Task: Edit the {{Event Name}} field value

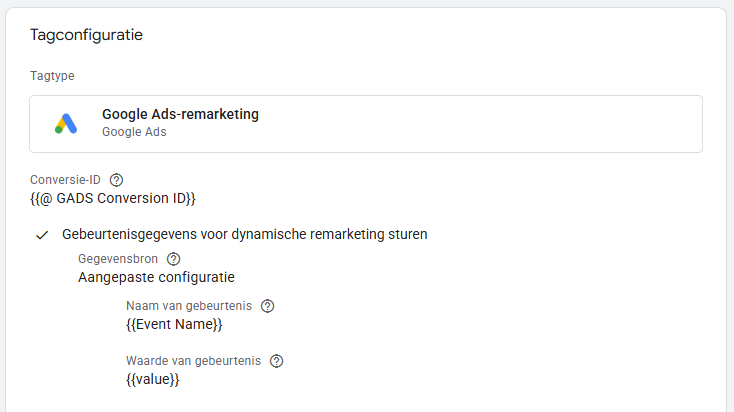Action: coord(174,325)
